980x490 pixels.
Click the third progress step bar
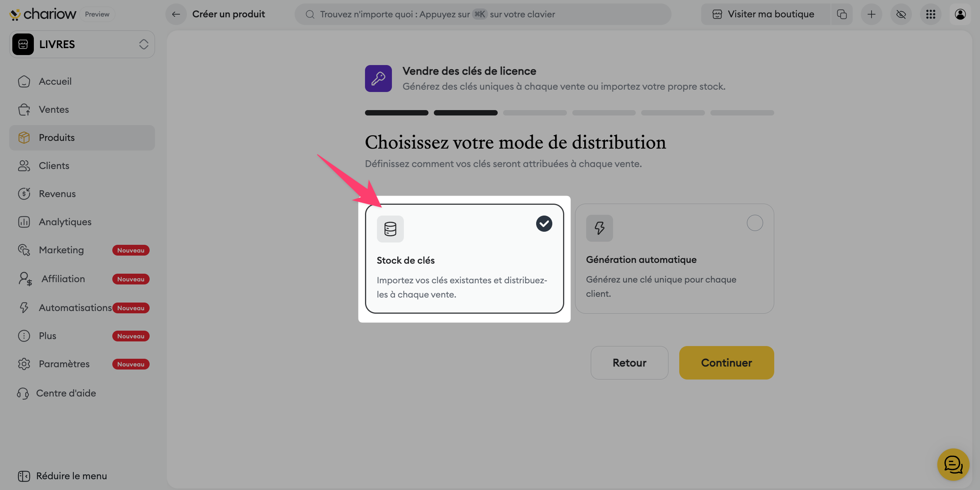[x=534, y=113]
